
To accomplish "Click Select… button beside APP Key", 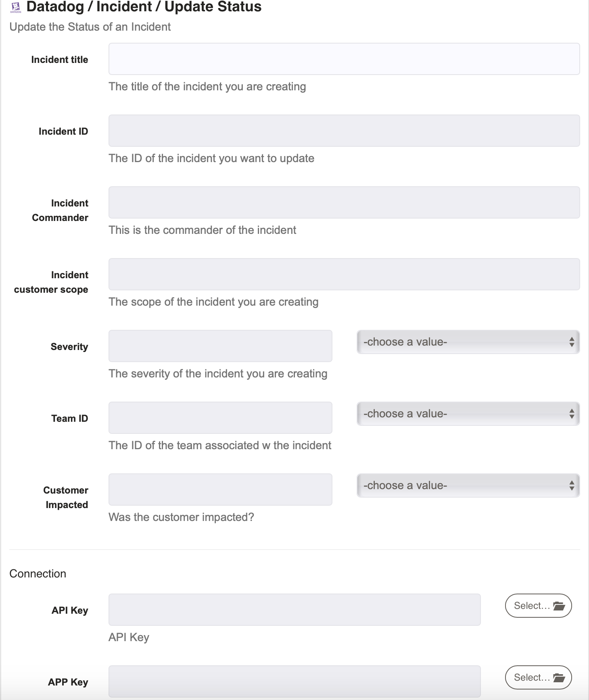I will [x=538, y=677].
